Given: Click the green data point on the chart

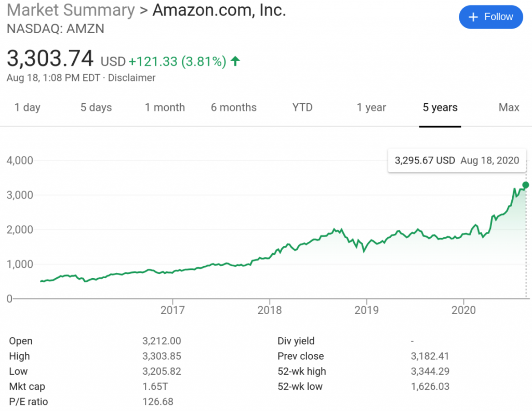Looking at the screenshot, I should coord(526,185).
